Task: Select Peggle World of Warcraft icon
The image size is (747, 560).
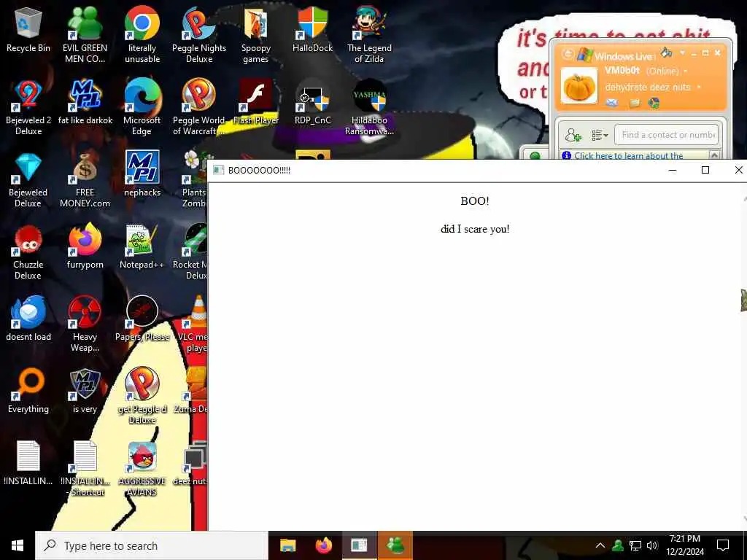Action: [199, 106]
